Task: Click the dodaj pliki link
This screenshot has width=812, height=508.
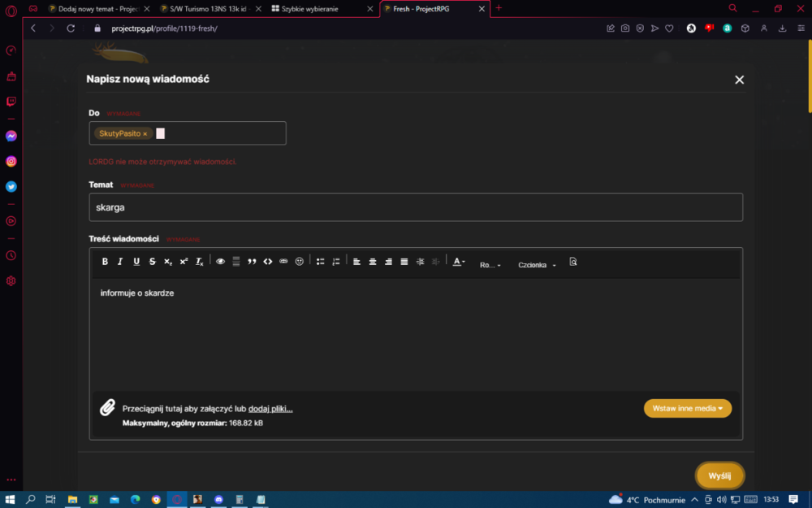Action: (270, 409)
